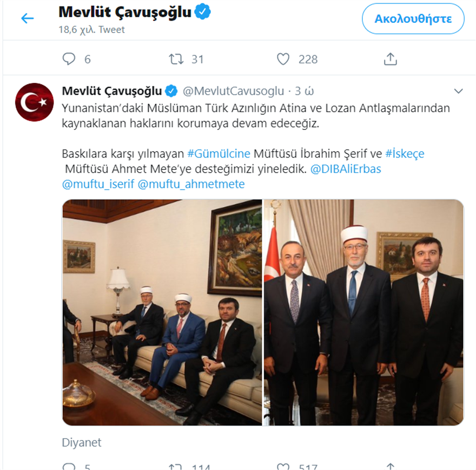Expand the tweet options chevron menu
The height and width of the screenshot is (470, 476).
point(458,91)
